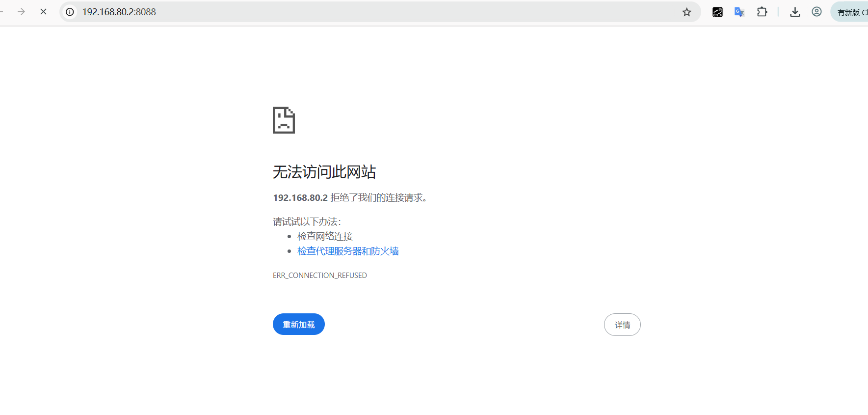The width and height of the screenshot is (868, 415).
Task: Open the Extensions puzzle-piece menu
Action: click(762, 12)
